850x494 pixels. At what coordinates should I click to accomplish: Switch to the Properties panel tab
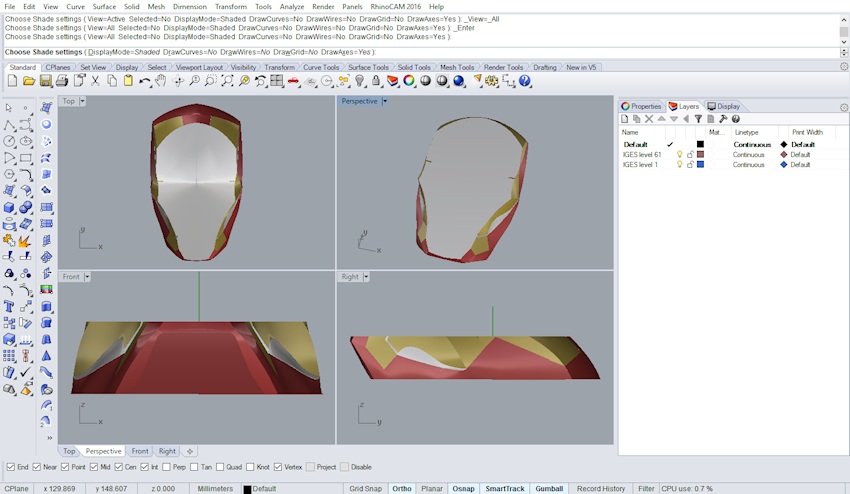pyautogui.click(x=641, y=106)
